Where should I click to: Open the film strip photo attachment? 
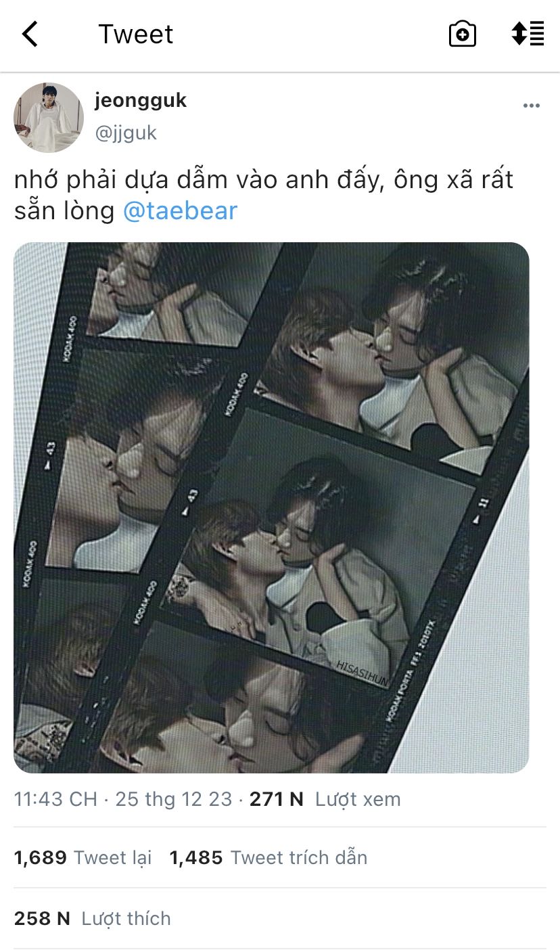pyautogui.click(x=271, y=507)
